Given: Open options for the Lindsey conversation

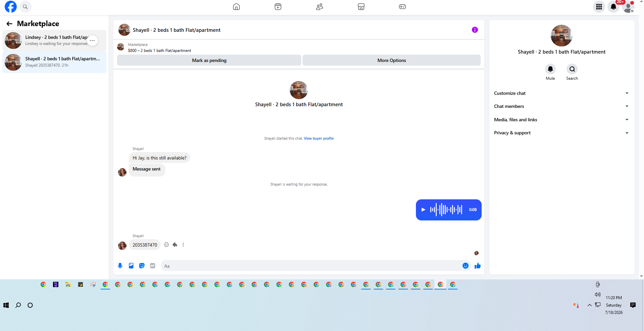Looking at the screenshot, I should (x=92, y=41).
